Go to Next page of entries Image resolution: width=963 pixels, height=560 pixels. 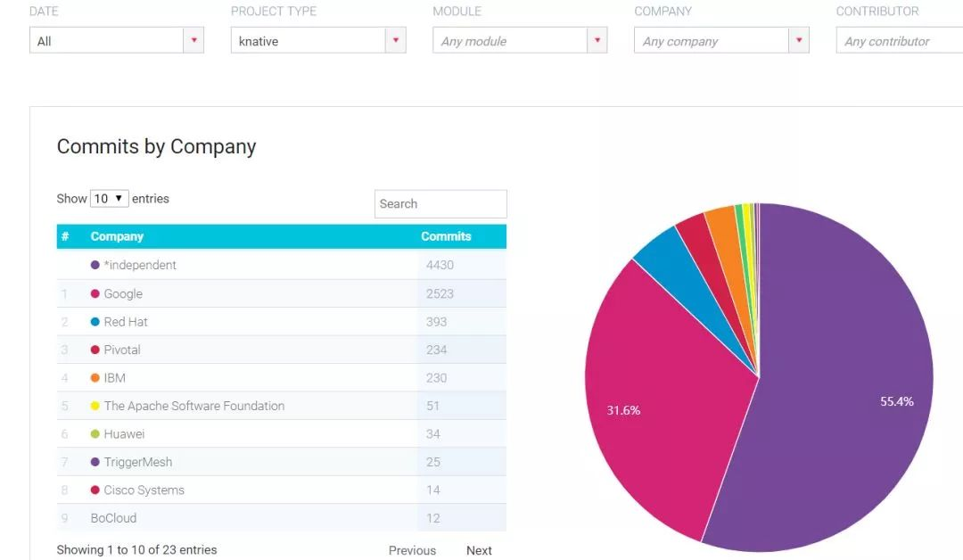point(479,550)
